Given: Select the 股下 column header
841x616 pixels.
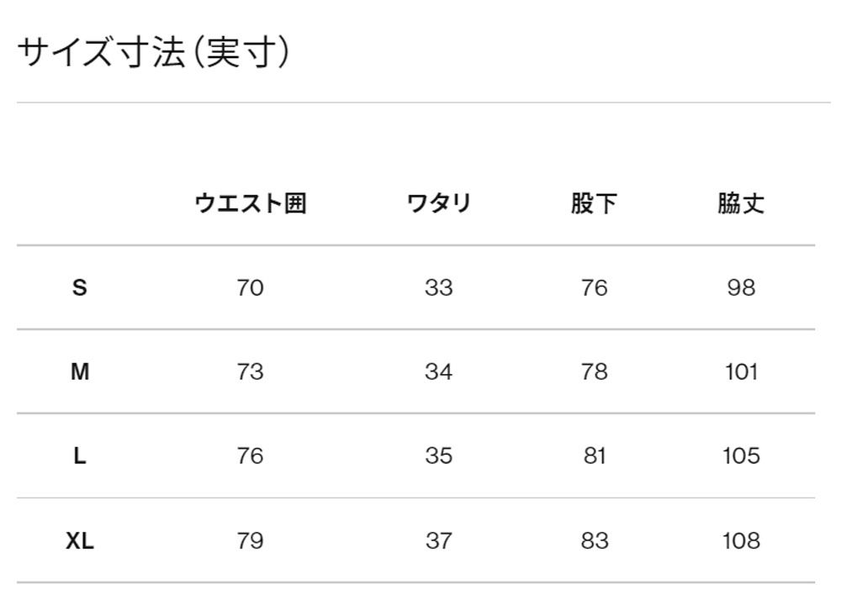Looking at the screenshot, I should tap(594, 203).
